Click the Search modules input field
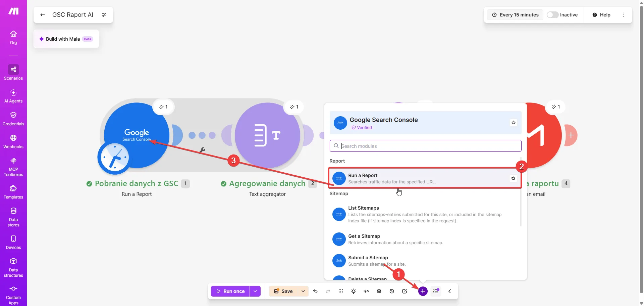The width and height of the screenshot is (644, 306). pos(425,146)
